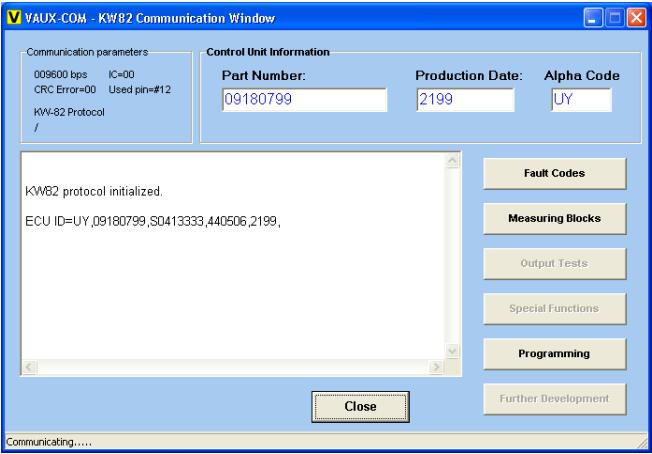Click the 'KW-82 Protocol' text
Image resolution: width=652 pixels, height=454 pixels.
coord(69,112)
